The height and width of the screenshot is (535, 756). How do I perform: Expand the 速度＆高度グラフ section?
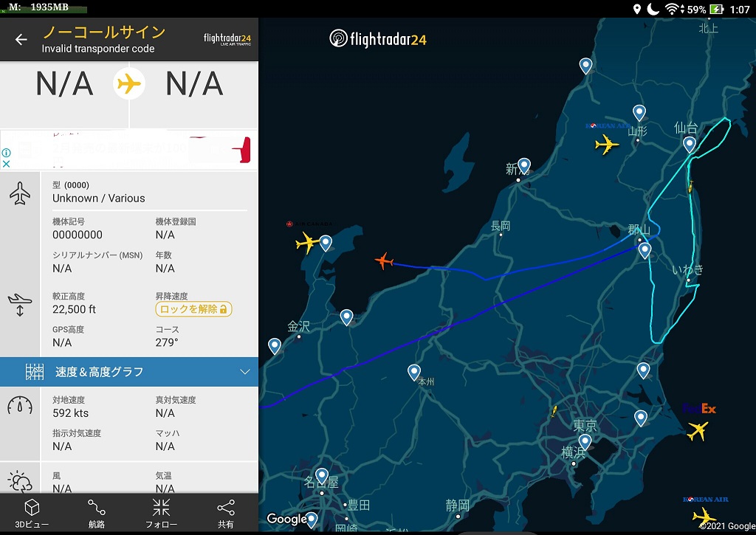(x=129, y=372)
